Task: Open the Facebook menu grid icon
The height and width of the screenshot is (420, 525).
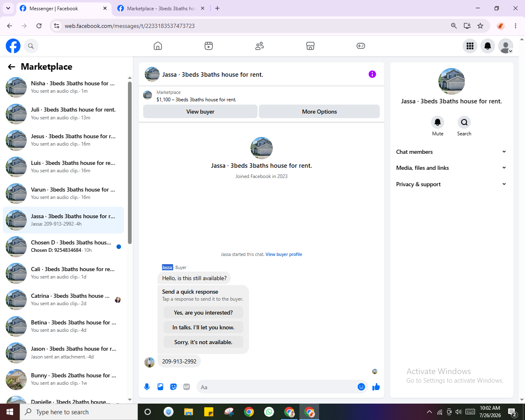Action: pyautogui.click(x=470, y=46)
